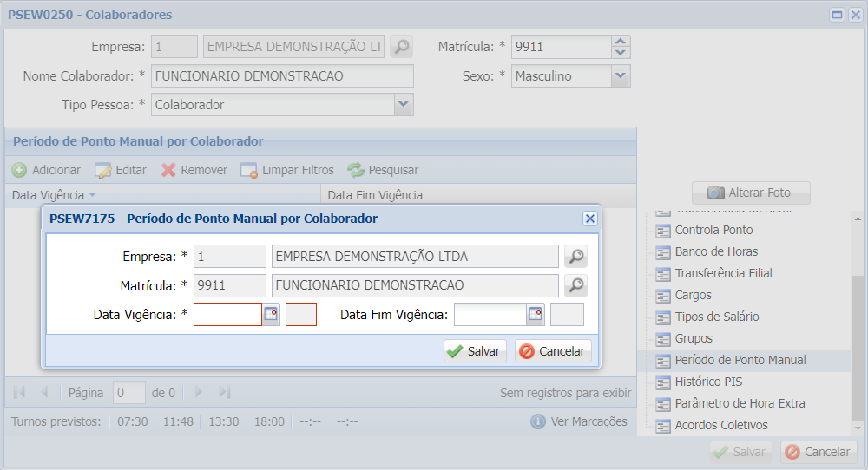The height and width of the screenshot is (470, 868).
Task: Go to the first page in the pager
Action: [19, 392]
